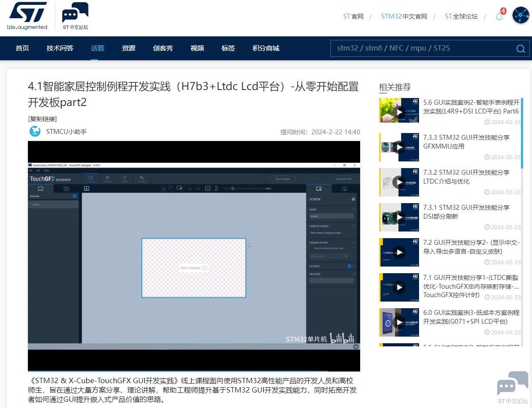Open the user avatar in top-right corner
This screenshot has height=408, width=532.
(521, 16)
